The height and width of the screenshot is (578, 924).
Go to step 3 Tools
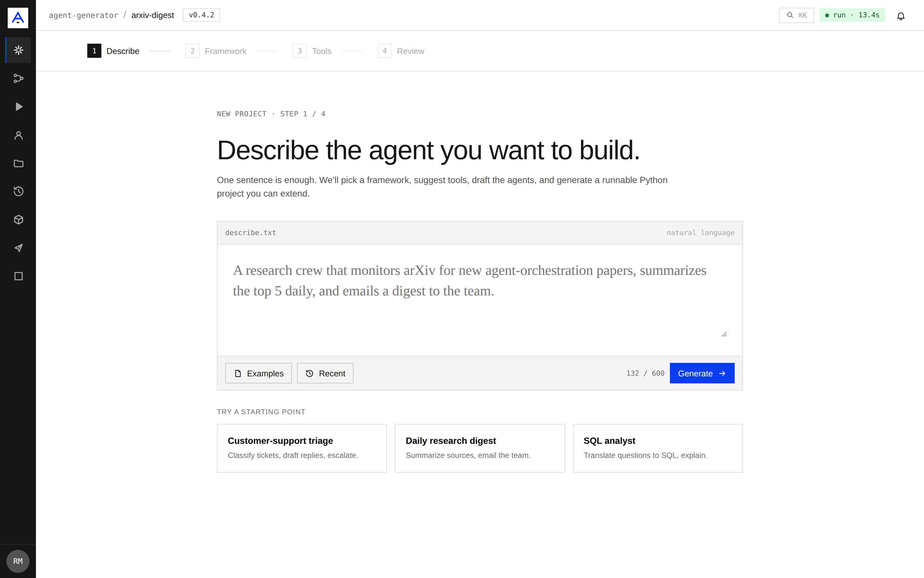pos(312,51)
